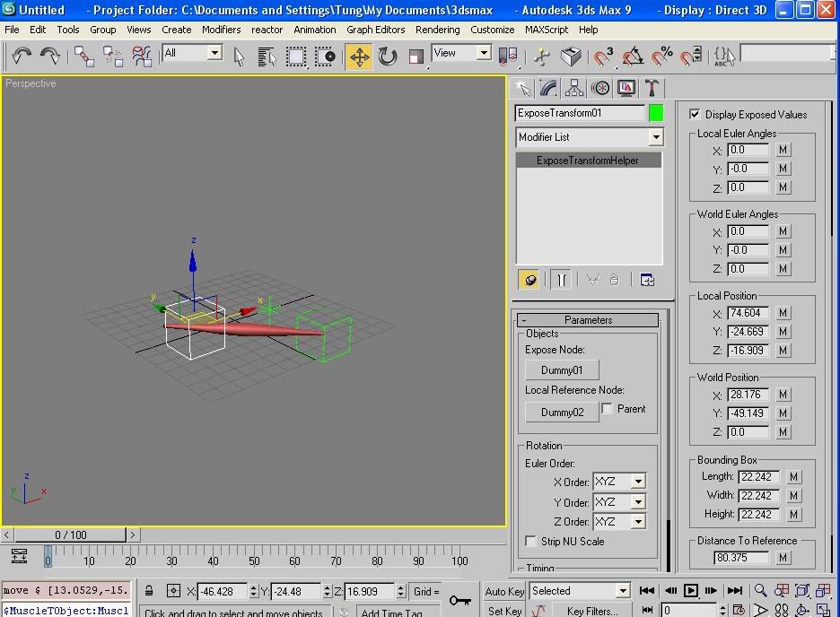Click M button beside Distance To Reference
The image size is (840, 617).
(x=783, y=558)
